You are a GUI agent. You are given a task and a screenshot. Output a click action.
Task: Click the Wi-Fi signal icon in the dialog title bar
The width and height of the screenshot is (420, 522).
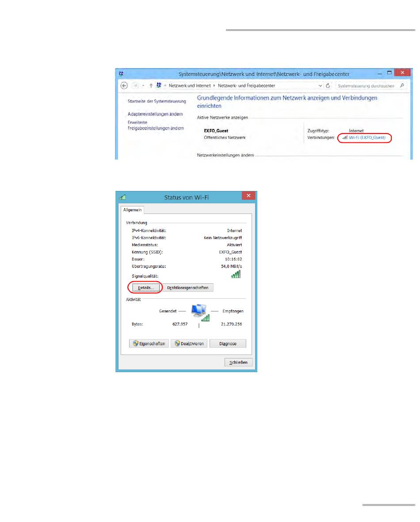122,197
